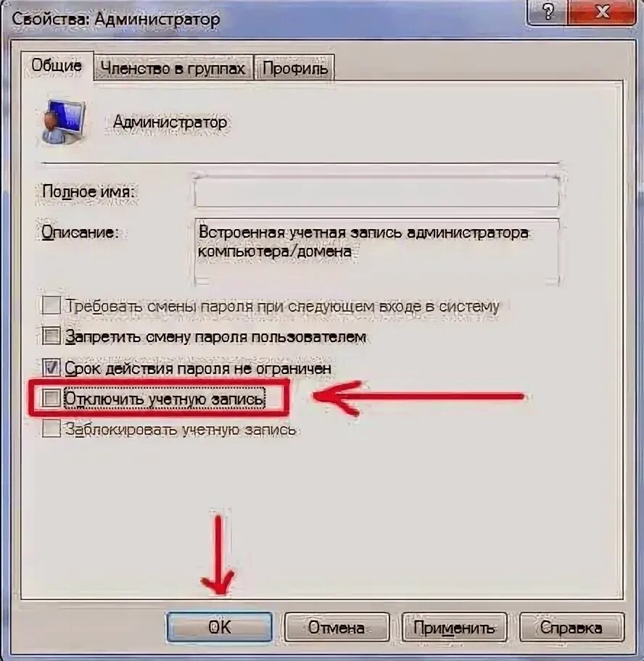Close the Свойства: Администратор dialog
The width and height of the screenshot is (644, 661).
602,12
